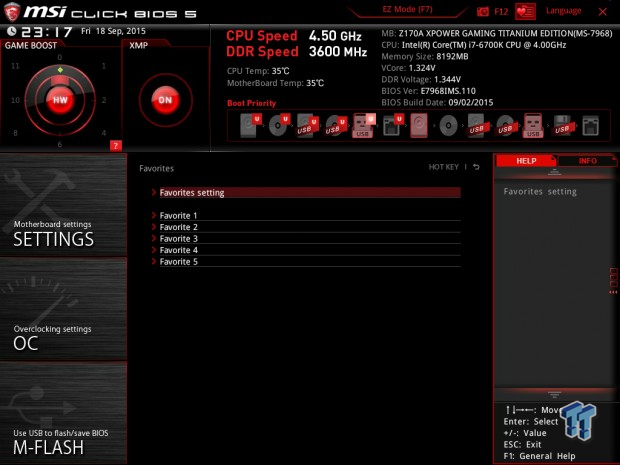Viewport: 620px width, 465px height.
Task: Click the Boot Priority label
Action: pyautogui.click(x=251, y=103)
